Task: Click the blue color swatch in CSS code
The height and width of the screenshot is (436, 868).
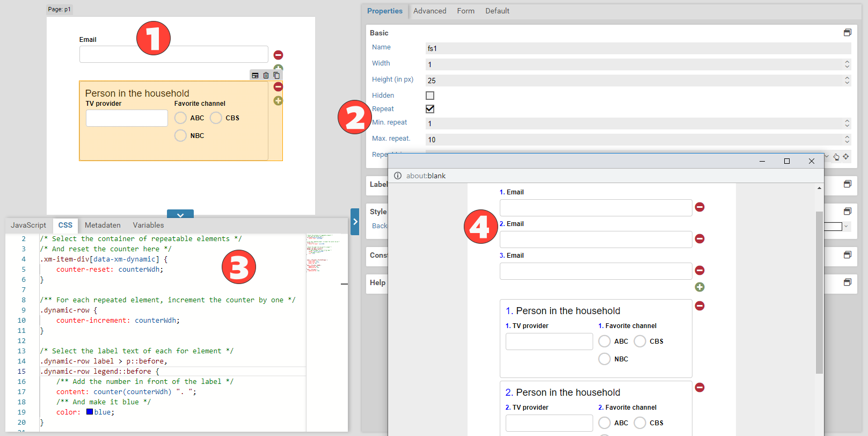Action: pyautogui.click(x=90, y=412)
